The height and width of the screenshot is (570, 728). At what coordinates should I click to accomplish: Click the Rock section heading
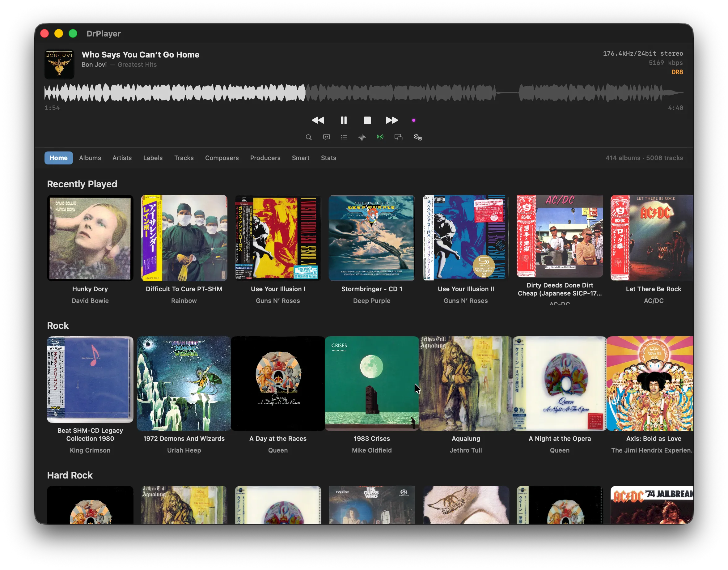pyautogui.click(x=58, y=325)
